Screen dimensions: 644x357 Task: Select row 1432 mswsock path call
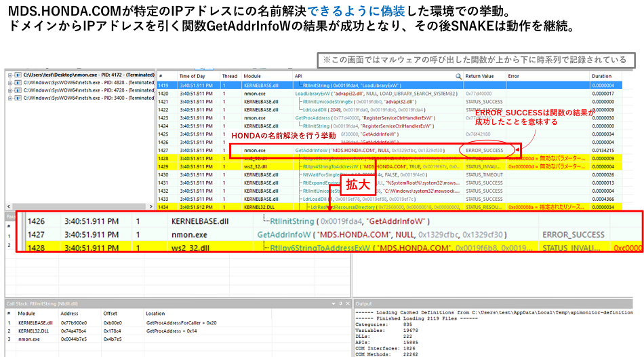389,191
